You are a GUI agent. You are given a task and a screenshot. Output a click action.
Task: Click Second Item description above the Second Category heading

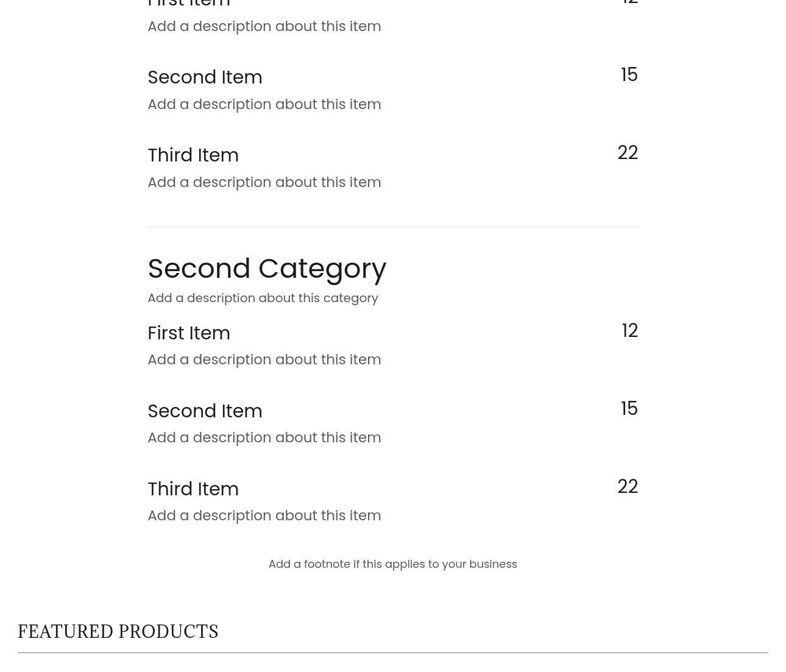pos(264,104)
